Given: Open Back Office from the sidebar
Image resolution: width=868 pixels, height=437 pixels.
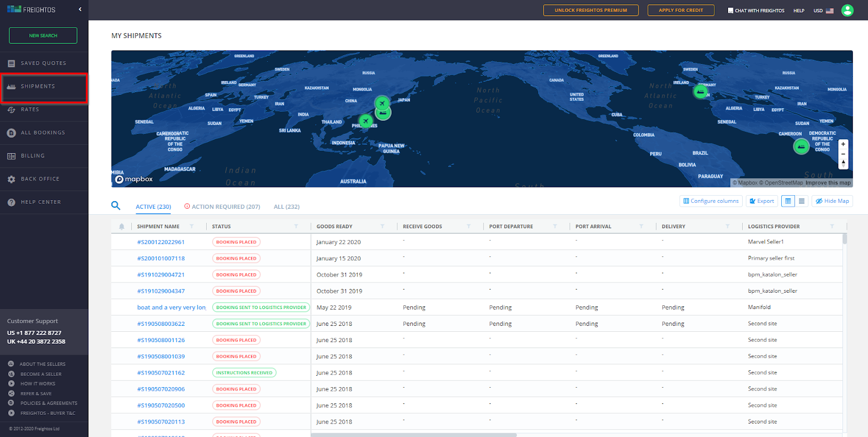Looking at the screenshot, I should point(40,179).
